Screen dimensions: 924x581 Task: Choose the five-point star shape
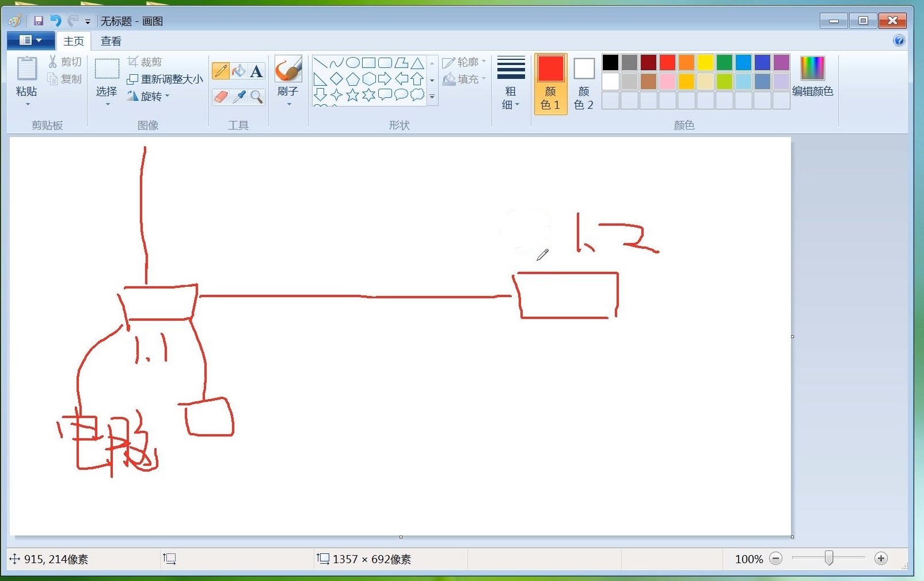click(352, 94)
